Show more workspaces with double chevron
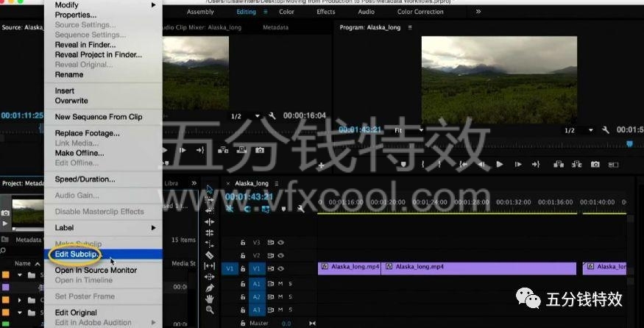The height and width of the screenshot is (328, 644). (478, 12)
